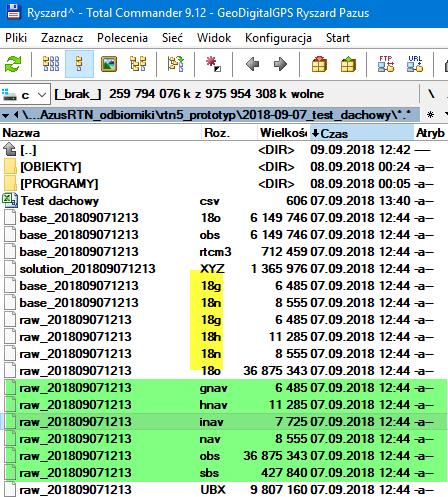The width and height of the screenshot is (448, 497).
Task: Click the asterisk favorites button by path
Action: [x=430, y=115]
